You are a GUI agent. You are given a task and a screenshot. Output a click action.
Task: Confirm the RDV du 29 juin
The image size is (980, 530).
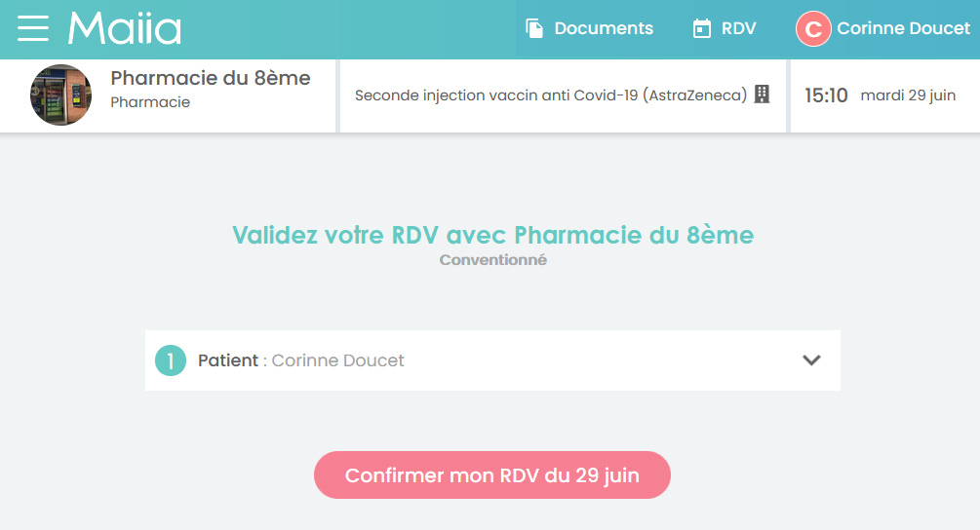(491, 475)
